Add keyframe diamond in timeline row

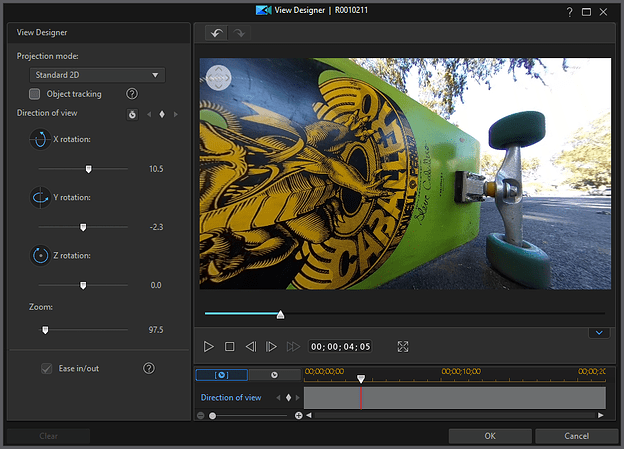pyautogui.click(x=289, y=398)
